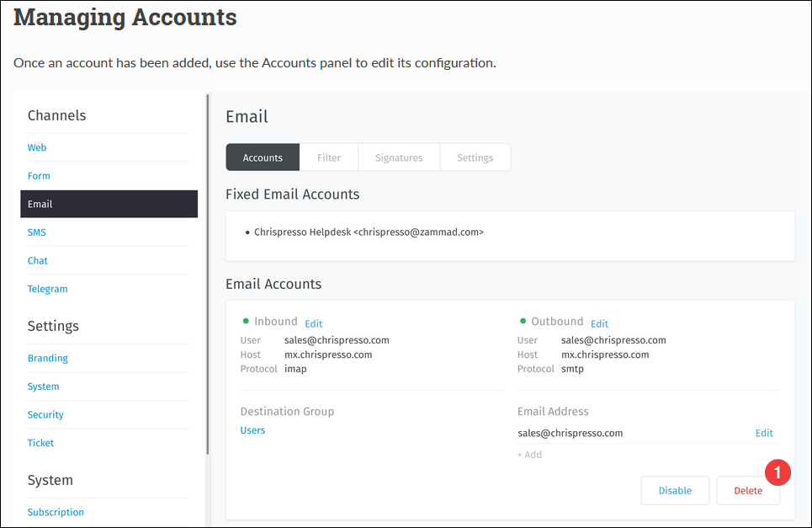This screenshot has width=812, height=528.
Task: Go to the SMS channel
Action: tap(37, 232)
